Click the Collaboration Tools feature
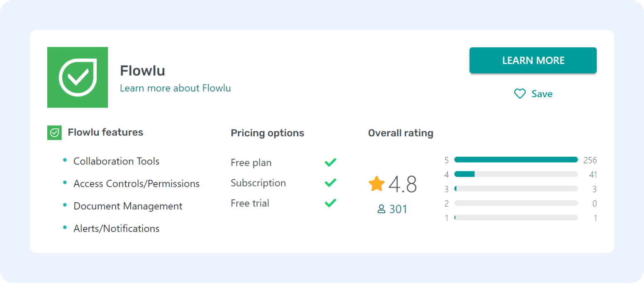 [x=117, y=161]
